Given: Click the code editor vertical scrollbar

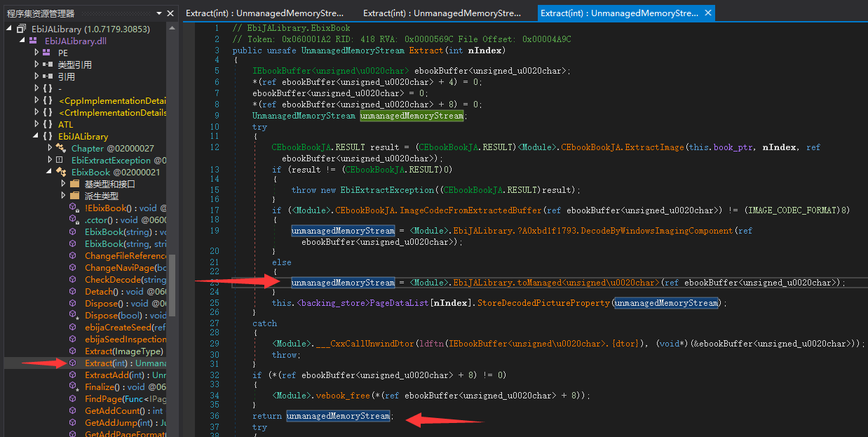Looking at the screenshot, I should click(864, 210).
